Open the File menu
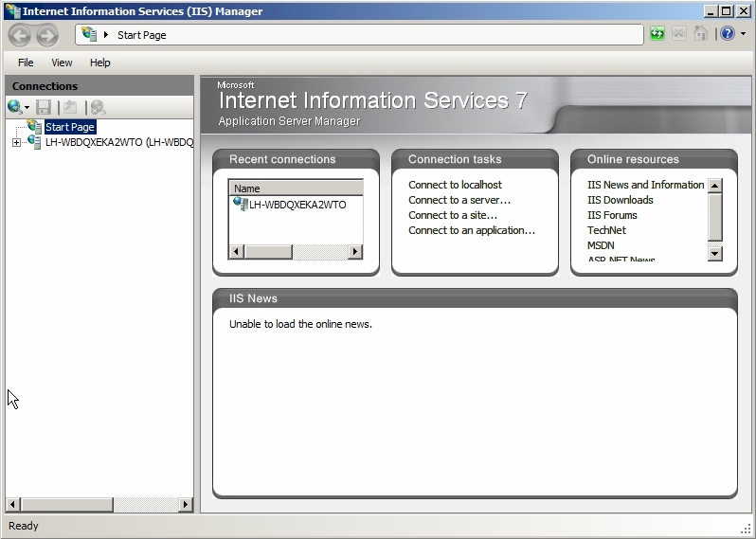This screenshot has height=539, width=756. [26, 63]
